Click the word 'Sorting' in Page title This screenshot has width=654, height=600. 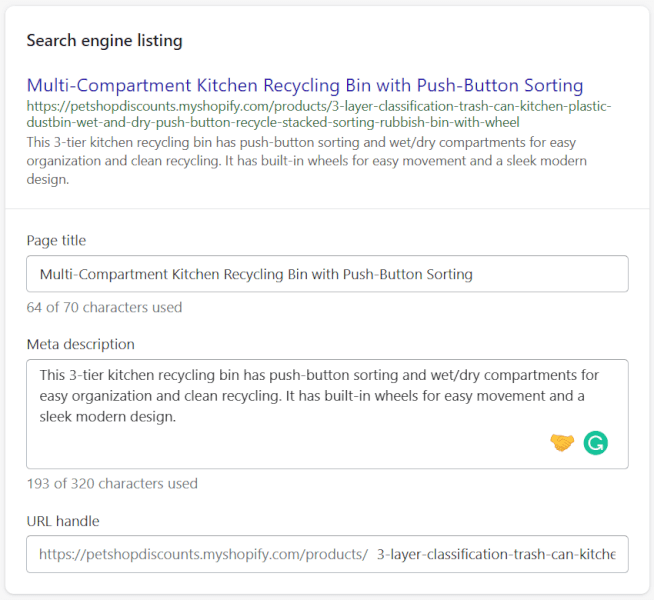click(449, 274)
